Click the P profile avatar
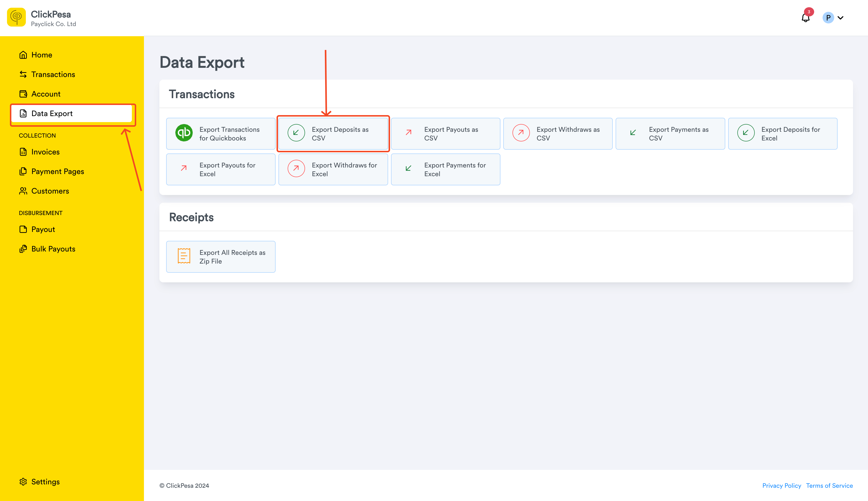The height and width of the screenshot is (501, 868). tap(828, 18)
